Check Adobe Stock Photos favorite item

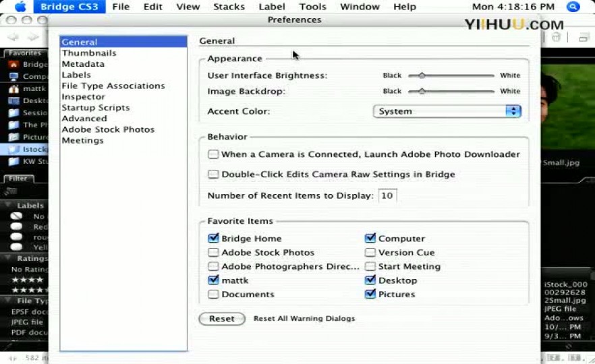tap(213, 252)
